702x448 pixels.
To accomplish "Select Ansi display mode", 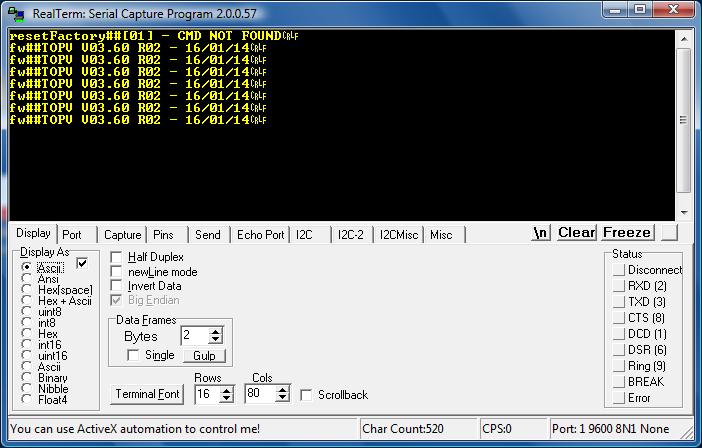I will 26,278.
